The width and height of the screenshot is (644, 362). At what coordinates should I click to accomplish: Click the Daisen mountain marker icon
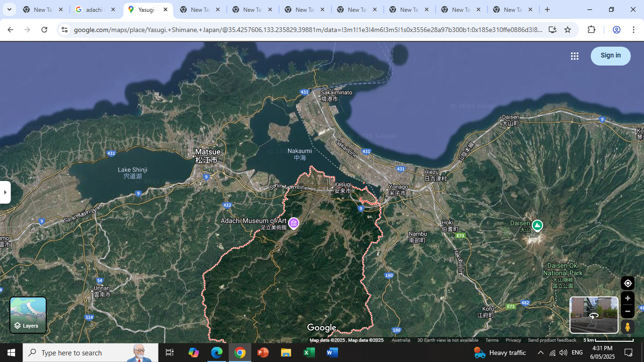(537, 226)
